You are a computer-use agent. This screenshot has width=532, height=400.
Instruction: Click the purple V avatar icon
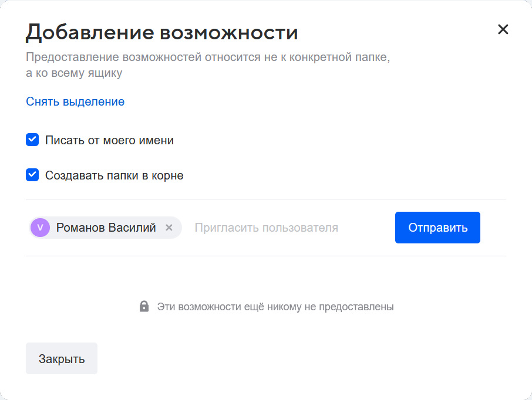tap(40, 228)
